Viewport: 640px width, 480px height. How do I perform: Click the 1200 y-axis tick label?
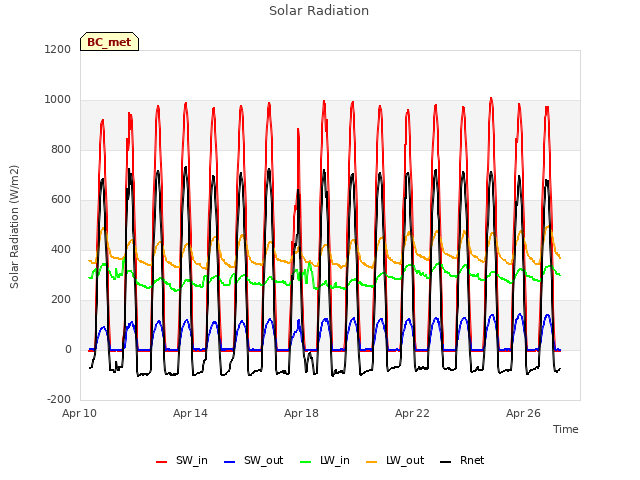click(58, 49)
